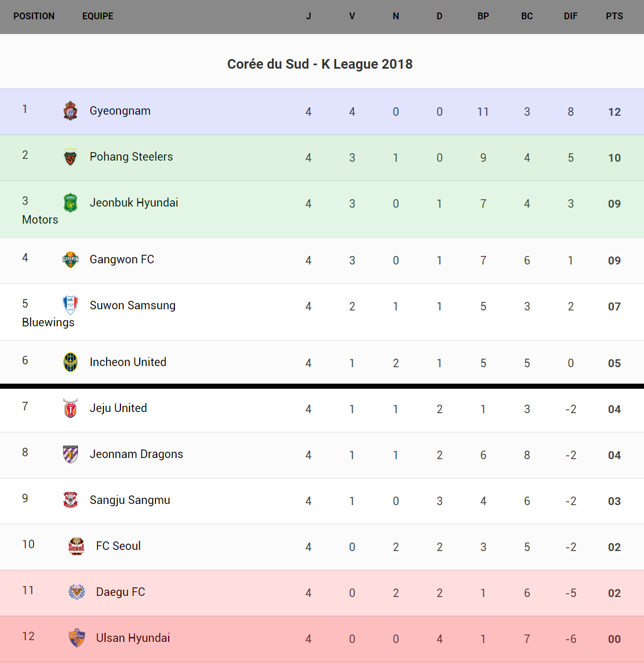Click the Jeonbuk Hyundai Motors green crest
Image resolution: width=644 pixels, height=664 pixels.
click(70, 203)
